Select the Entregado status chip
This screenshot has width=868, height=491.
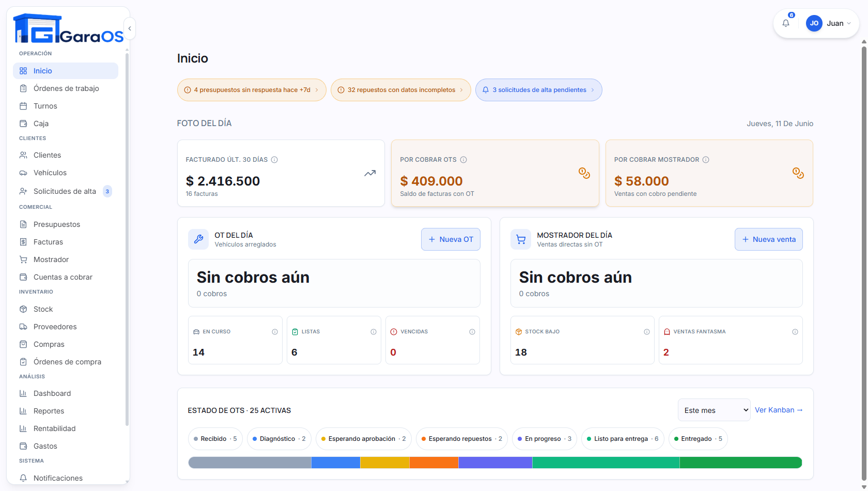(x=698, y=439)
